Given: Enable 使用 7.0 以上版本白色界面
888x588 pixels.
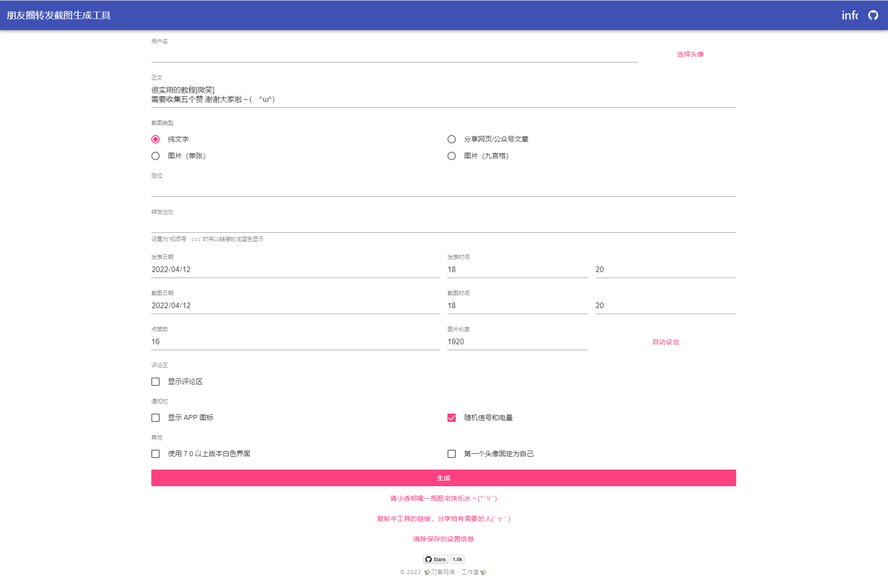Looking at the screenshot, I should coord(155,453).
